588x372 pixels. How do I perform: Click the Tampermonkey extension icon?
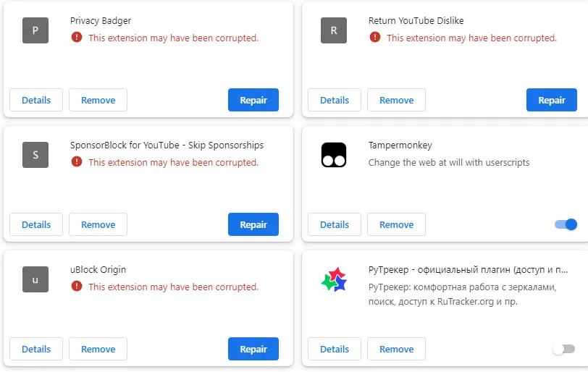334,155
